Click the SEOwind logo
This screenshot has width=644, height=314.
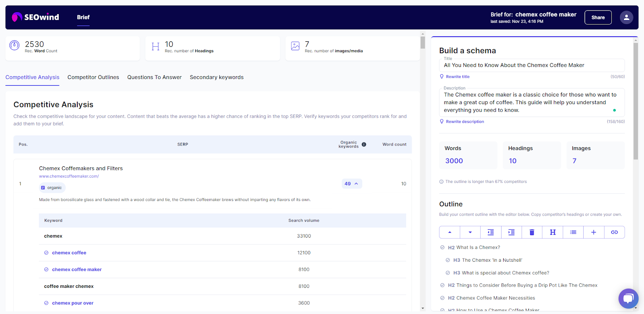tap(35, 17)
